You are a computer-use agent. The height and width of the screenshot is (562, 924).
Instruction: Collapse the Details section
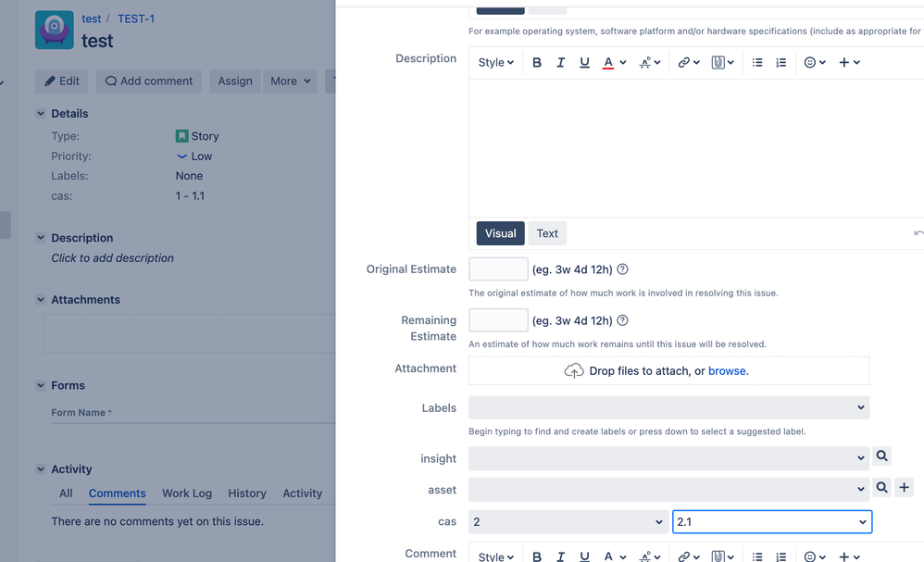(x=41, y=113)
